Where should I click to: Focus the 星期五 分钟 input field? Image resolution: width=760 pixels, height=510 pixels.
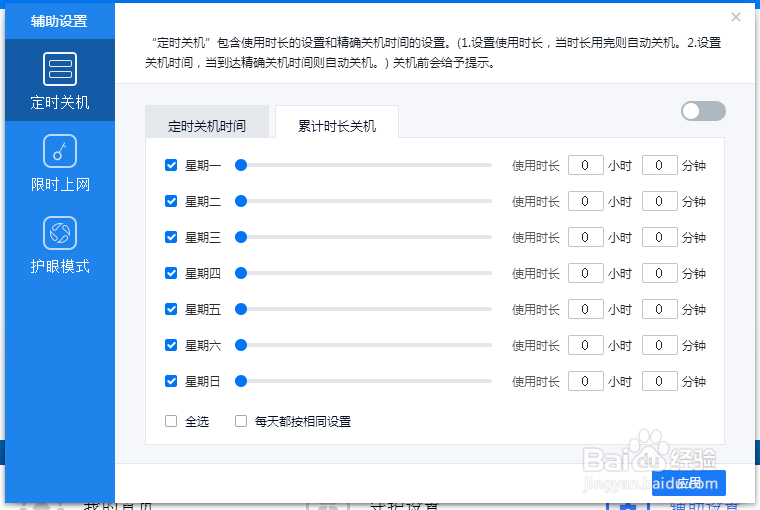click(x=659, y=309)
